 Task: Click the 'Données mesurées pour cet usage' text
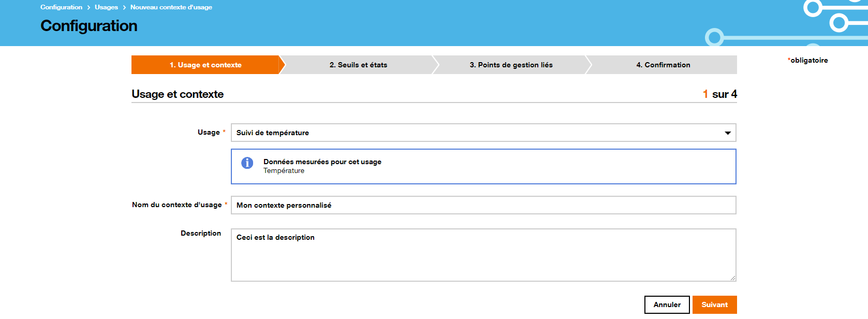pyautogui.click(x=322, y=162)
